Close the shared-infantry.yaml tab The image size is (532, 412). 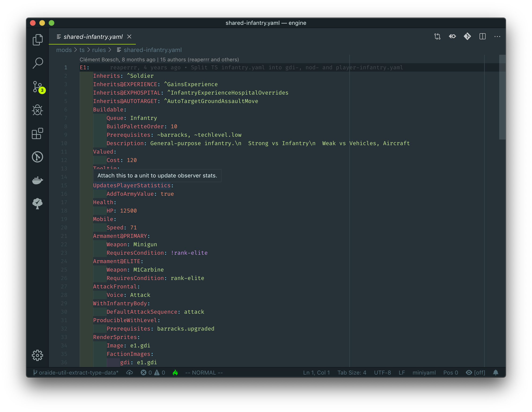point(129,37)
